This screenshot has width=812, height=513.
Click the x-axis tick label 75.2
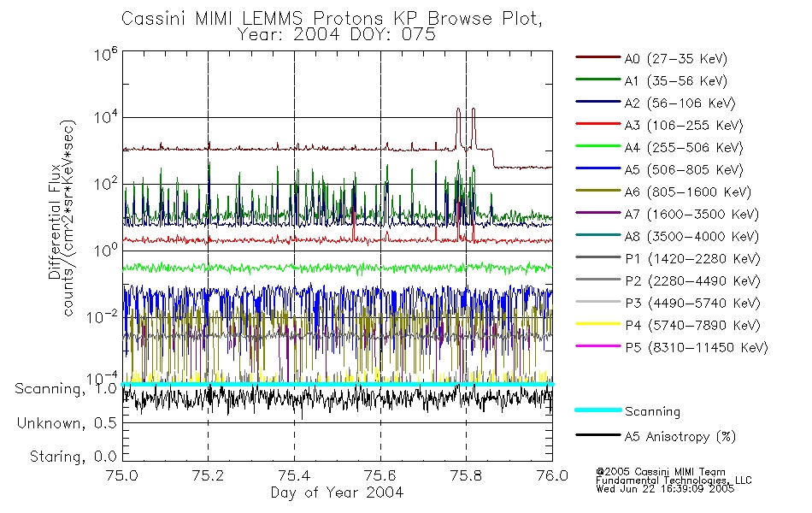point(209,475)
